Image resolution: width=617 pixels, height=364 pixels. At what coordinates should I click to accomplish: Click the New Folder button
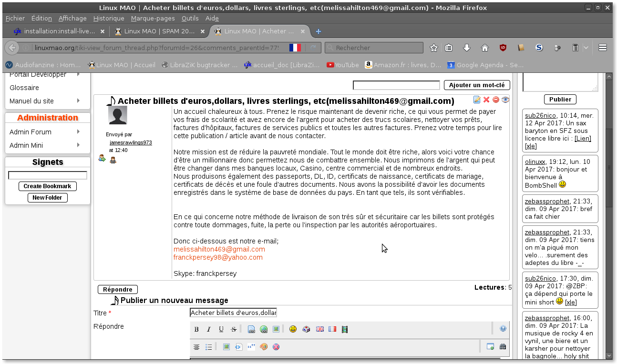tap(48, 198)
